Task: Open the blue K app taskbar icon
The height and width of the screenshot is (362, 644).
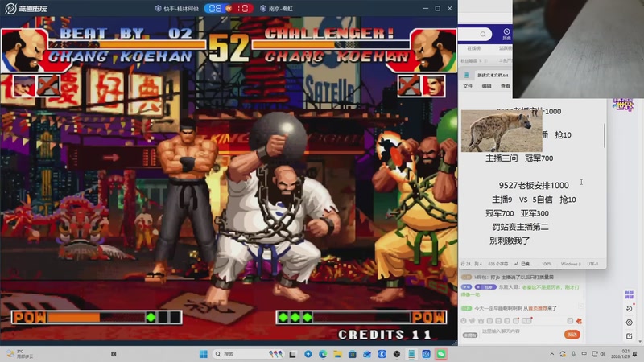Action: point(382,354)
